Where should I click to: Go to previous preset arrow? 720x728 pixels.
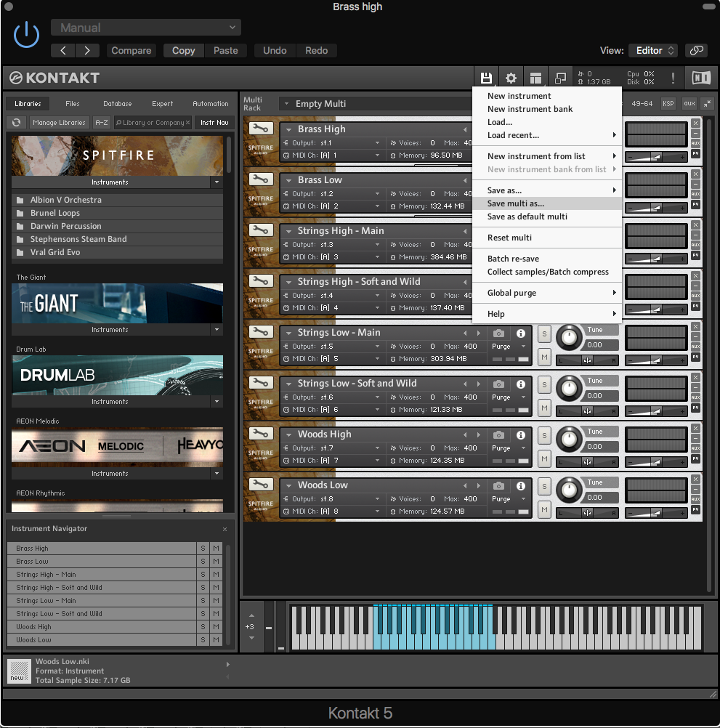[x=64, y=51]
